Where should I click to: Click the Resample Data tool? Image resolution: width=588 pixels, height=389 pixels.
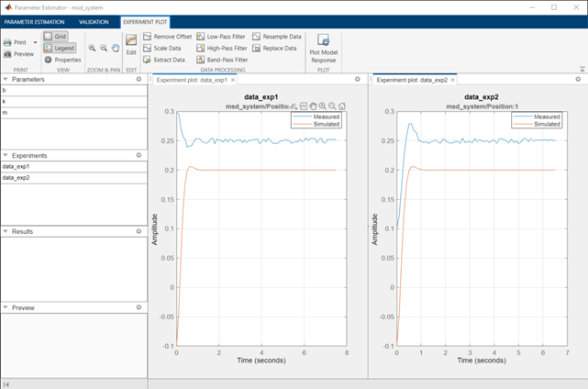pyautogui.click(x=275, y=36)
